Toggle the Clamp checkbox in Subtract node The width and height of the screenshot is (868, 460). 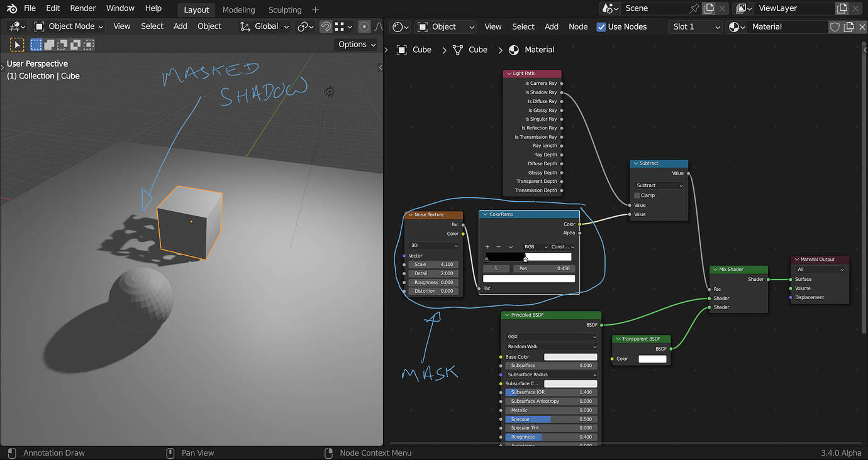(637, 195)
